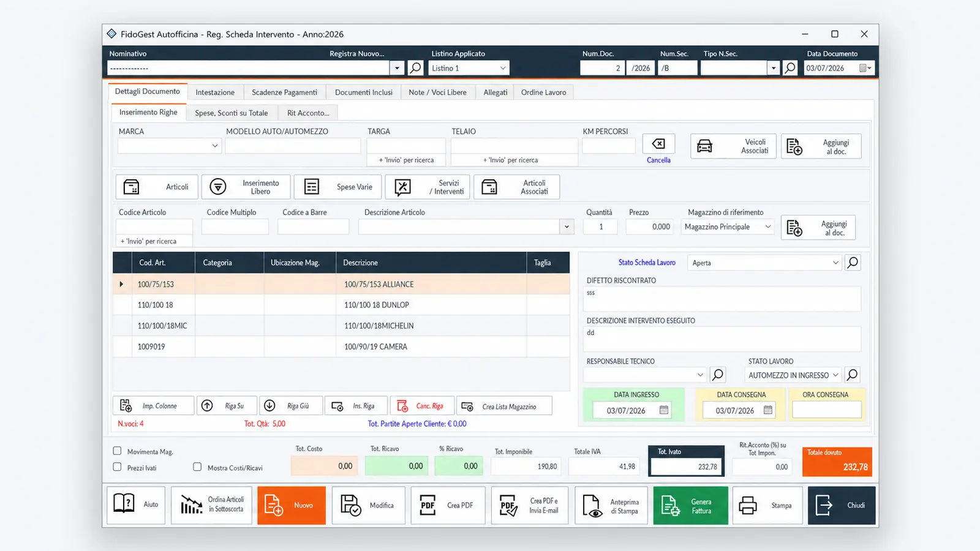Open Servizi / Interventi
Image resolution: width=980 pixels, height=551 pixels.
tap(428, 187)
